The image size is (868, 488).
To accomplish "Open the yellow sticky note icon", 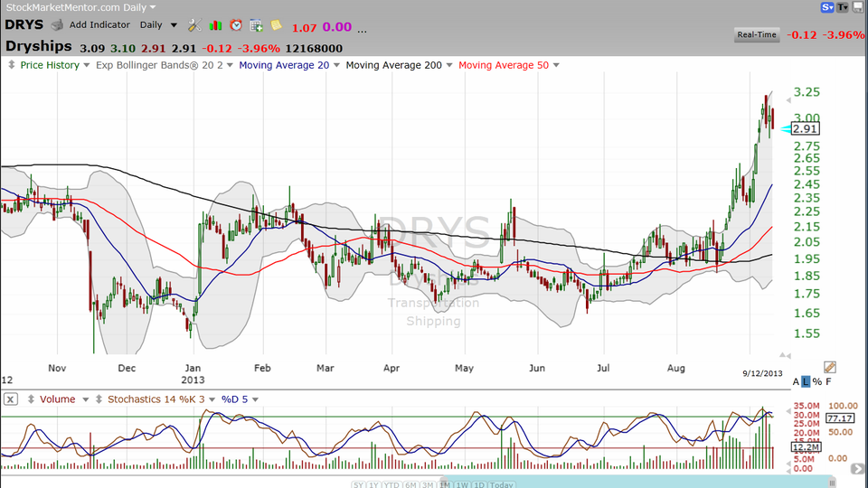I will [x=276, y=25].
